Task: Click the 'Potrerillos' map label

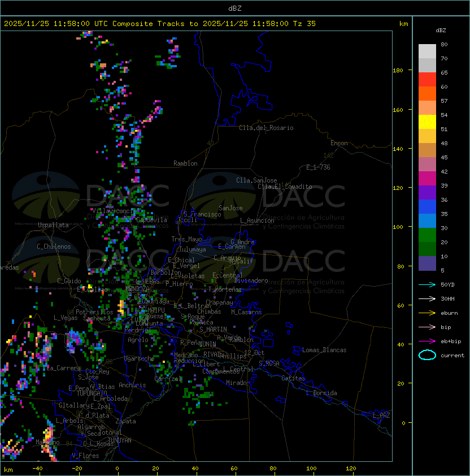Action: pos(94,312)
